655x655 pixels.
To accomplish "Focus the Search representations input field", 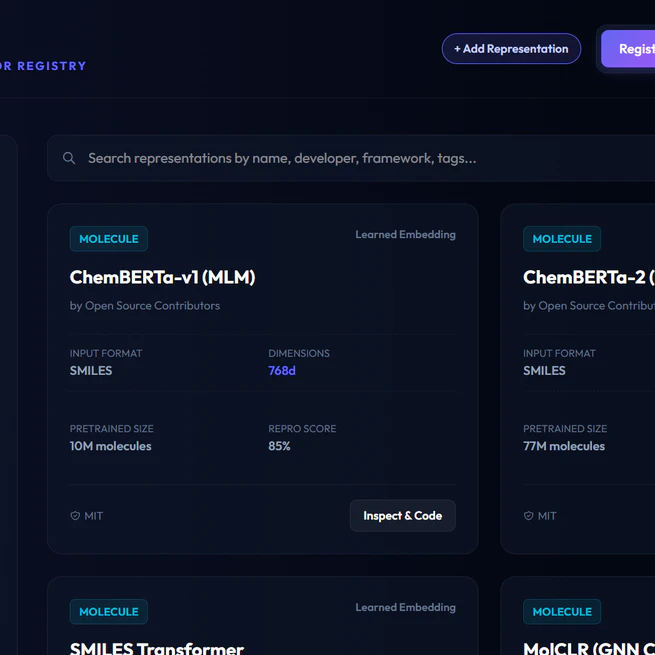I will [x=351, y=158].
